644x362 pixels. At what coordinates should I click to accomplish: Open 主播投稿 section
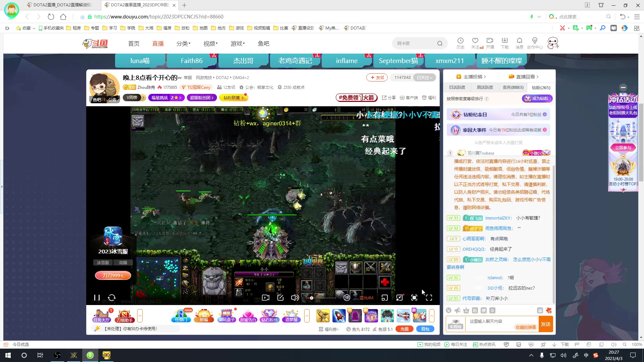point(471,77)
